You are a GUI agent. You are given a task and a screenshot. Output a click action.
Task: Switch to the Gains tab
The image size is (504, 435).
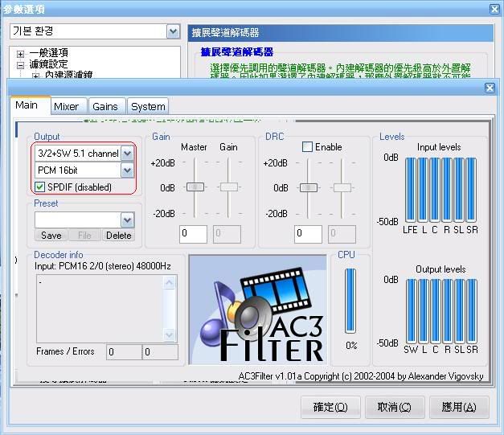click(x=104, y=106)
